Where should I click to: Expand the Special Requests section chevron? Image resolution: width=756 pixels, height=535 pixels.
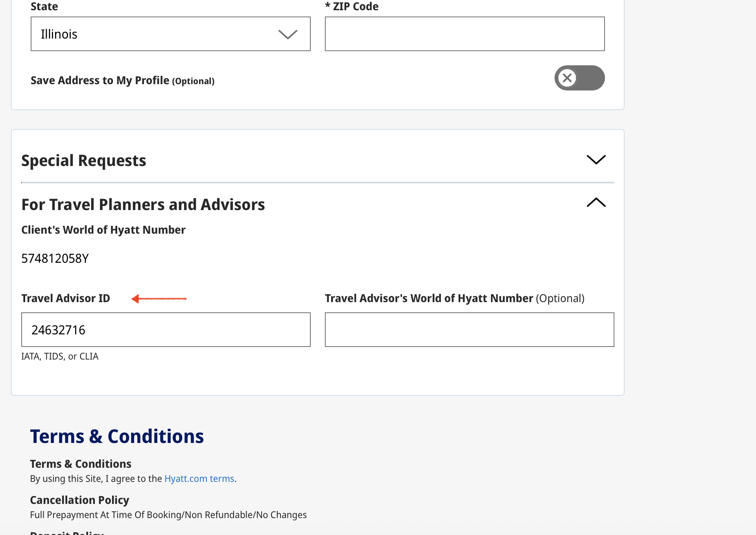pos(596,159)
